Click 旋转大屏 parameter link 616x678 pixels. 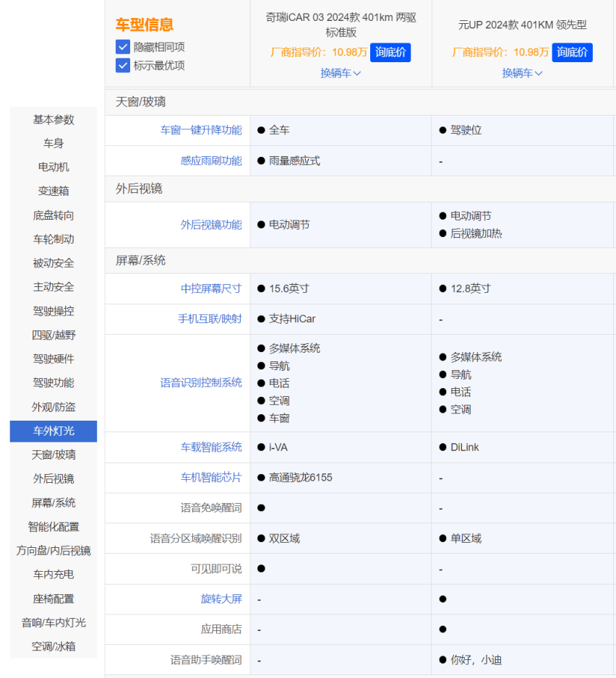tap(221, 599)
